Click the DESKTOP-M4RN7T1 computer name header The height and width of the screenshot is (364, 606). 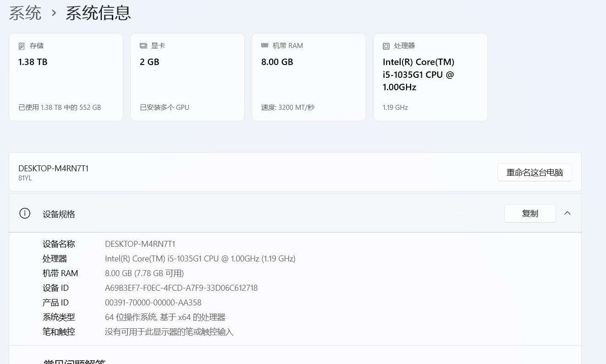tap(54, 168)
